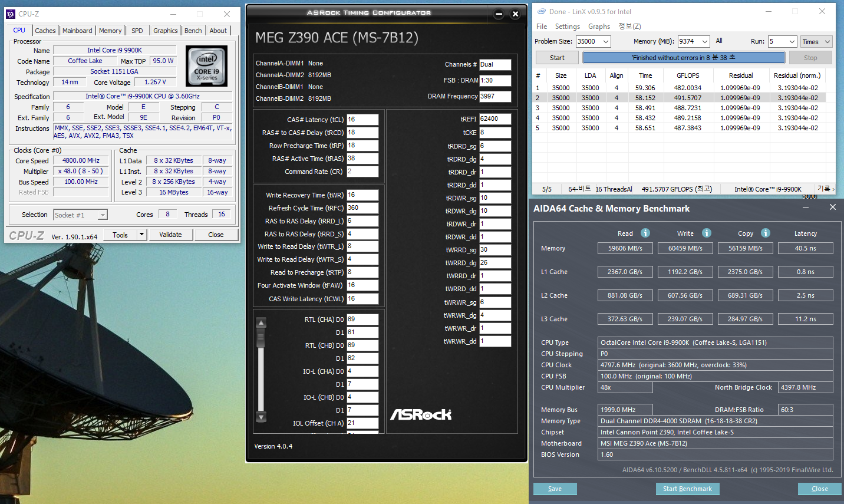Click the Channels # field showing Dual
Image resolution: width=844 pixels, height=504 pixels.
pos(495,64)
